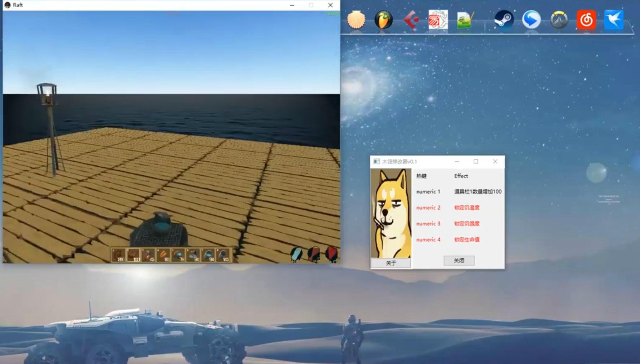The width and height of the screenshot is (640, 364).
Task: Launch NetEase Cloud Music red icon
Action: (x=586, y=19)
